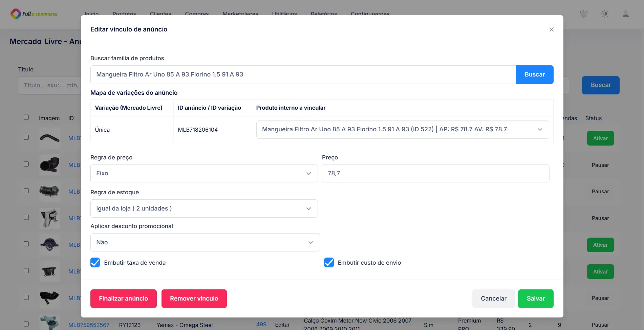Open the Relatórios menu
The image size is (644, 330).
tap(324, 14)
